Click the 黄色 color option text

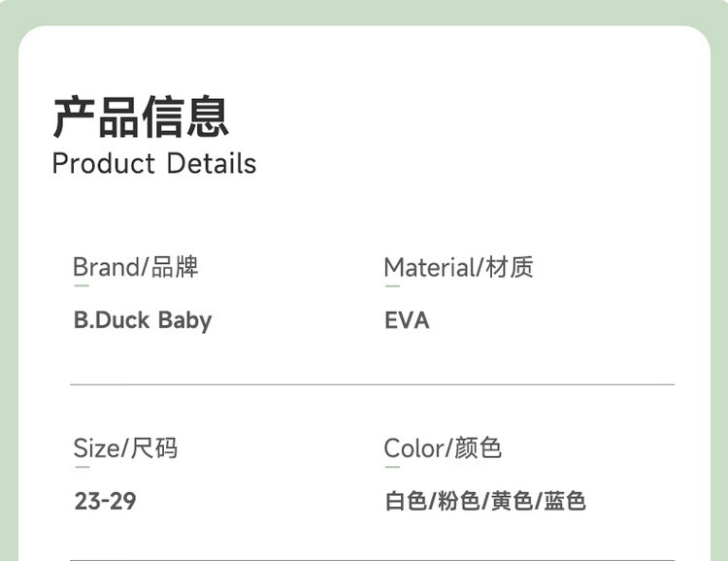(x=512, y=502)
